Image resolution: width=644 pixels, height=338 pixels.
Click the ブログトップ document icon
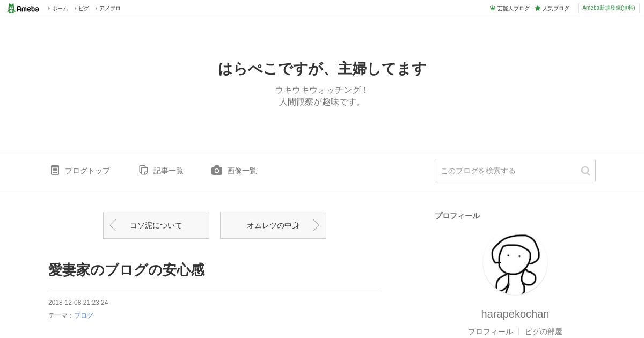pyautogui.click(x=55, y=170)
